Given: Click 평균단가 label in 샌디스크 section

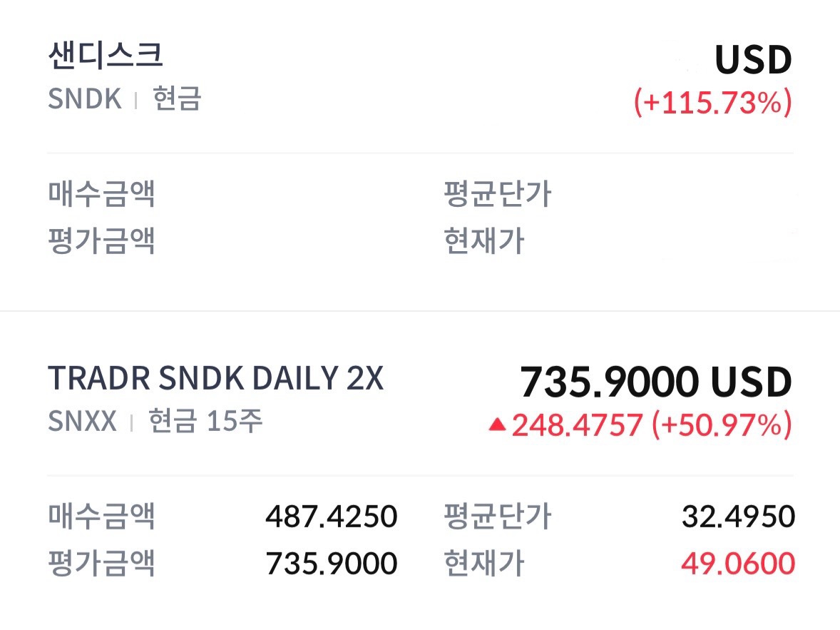Looking at the screenshot, I should pyautogui.click(x=497, y=193).
